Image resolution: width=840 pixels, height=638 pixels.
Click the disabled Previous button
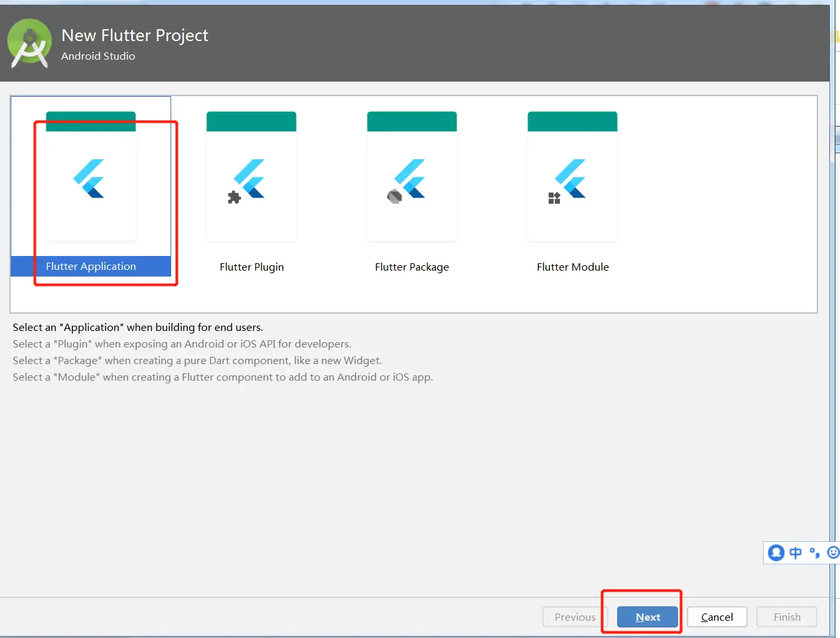575,617
